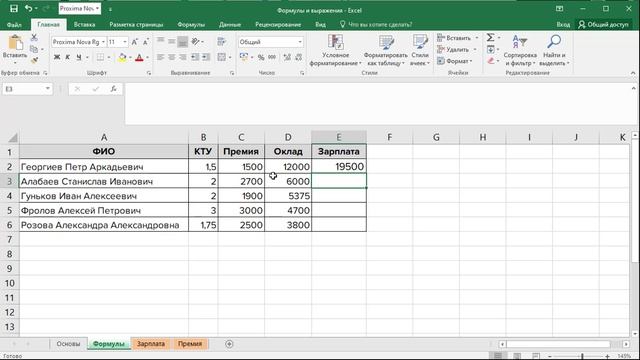This screenshot has width=640, height=360.
Task: Switch to Вставка ribbon tab
Action: (x=84, y=24)
